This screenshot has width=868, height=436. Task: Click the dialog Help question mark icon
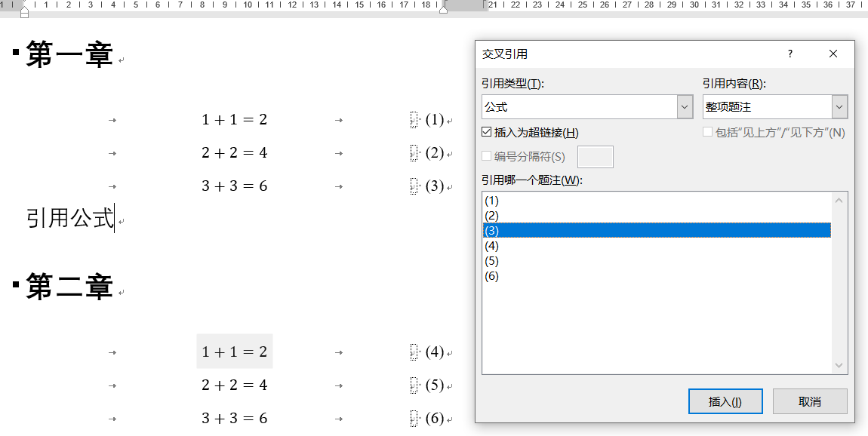790,54
